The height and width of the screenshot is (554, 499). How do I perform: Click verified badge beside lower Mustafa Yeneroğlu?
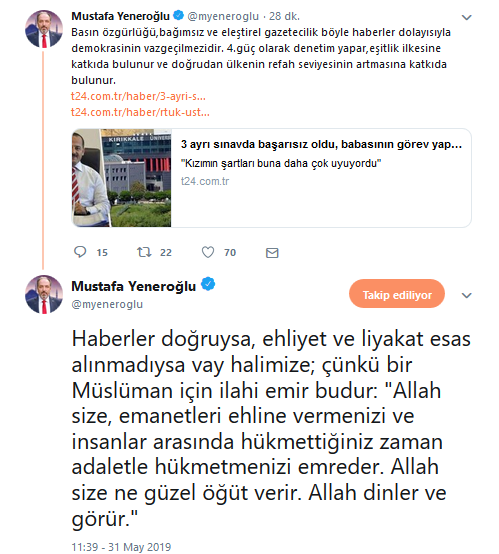pyautogui.click(x=208, y=284)
